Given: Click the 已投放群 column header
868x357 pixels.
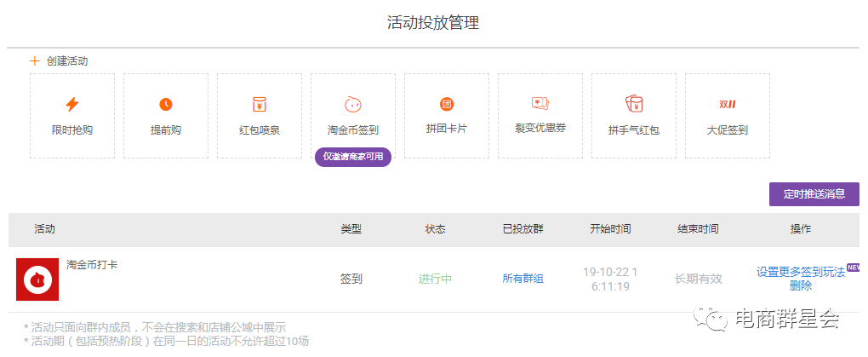Looking at the screenshot, I should 523,229.
